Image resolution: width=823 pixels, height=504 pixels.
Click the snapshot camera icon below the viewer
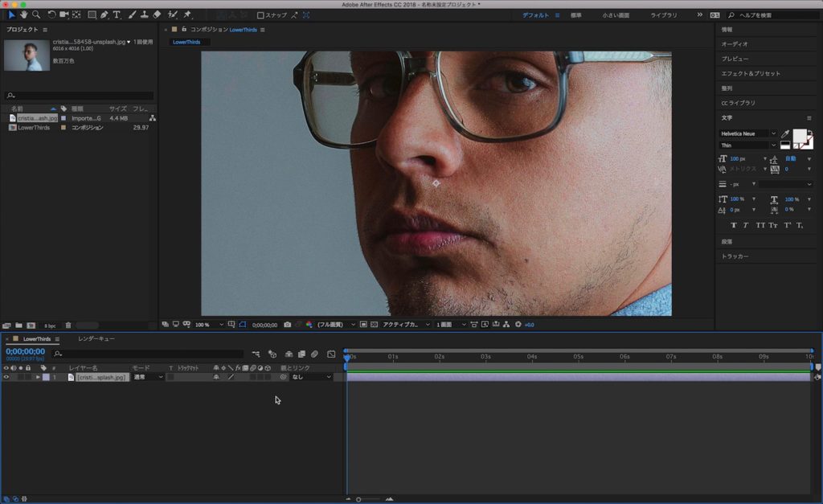(x=287, y=325)
